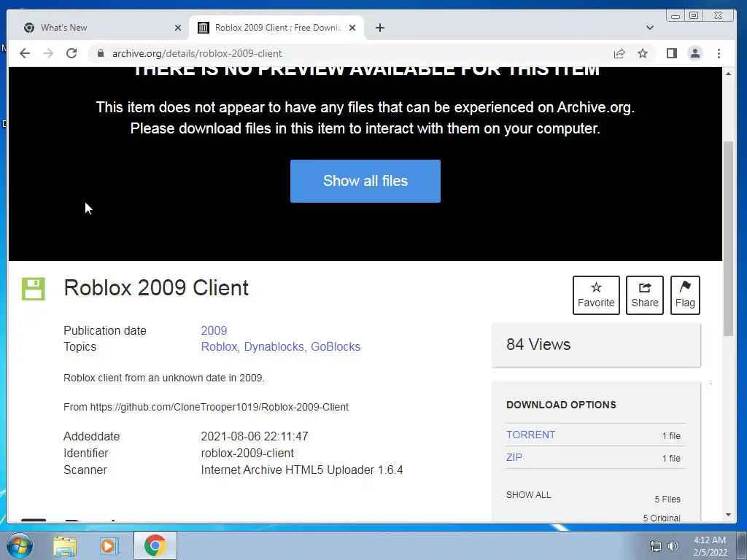The height and width of the screenshot is (560, 747).
Task: Flag this item with the Flag button
Action: pyautogui.click(x=685, y=295)
